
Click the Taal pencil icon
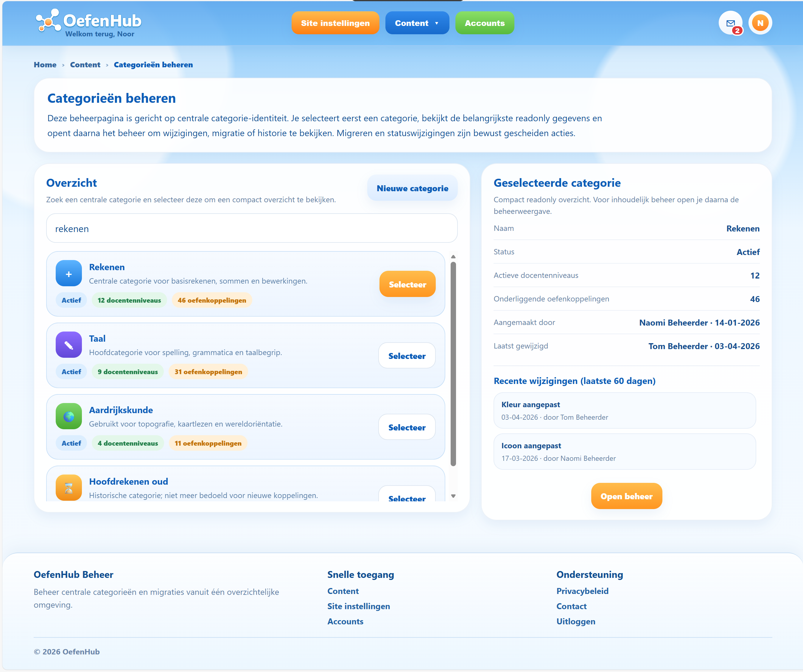point(69,345)
